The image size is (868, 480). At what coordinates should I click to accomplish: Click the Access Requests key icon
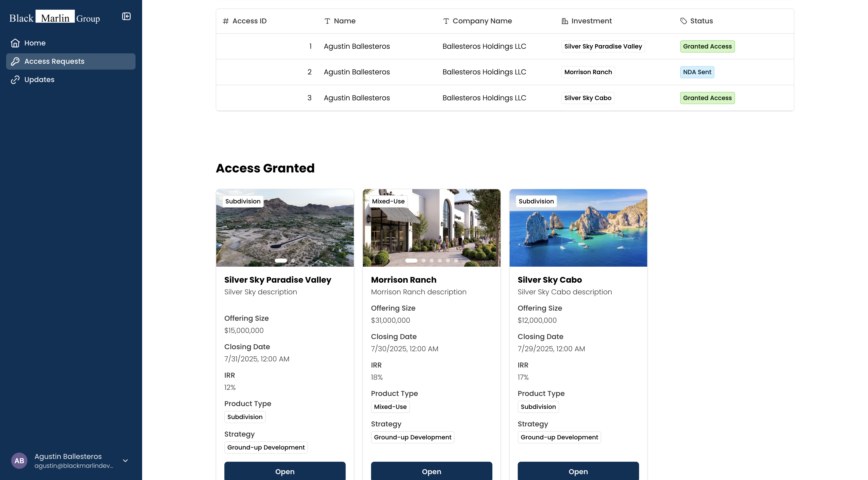click(15, 61)
